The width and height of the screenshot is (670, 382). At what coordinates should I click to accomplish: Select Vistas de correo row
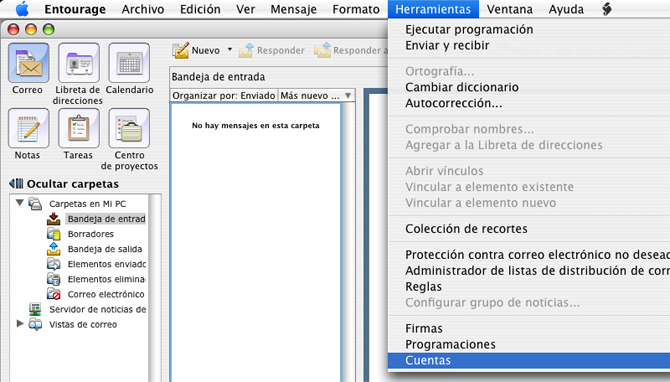tap(79, 324)
